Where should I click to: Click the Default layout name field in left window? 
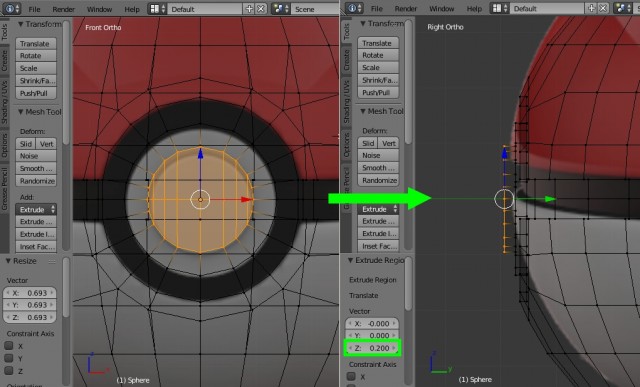tap(205, 9)
